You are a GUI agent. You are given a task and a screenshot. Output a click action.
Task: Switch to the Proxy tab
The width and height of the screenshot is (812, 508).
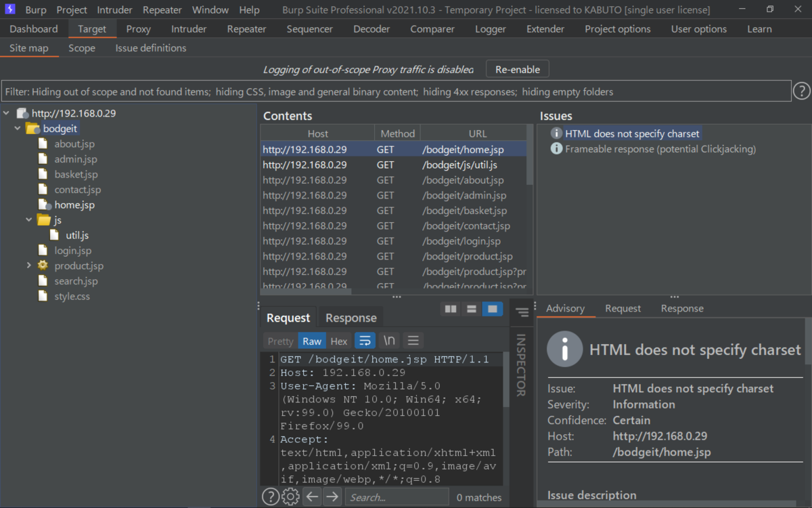139,29
